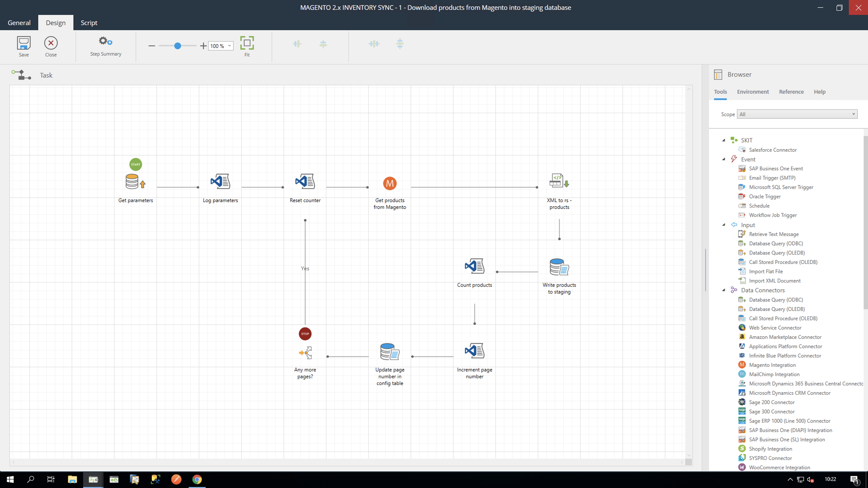The height and width of the screenshot is (488, 868).
Task: Select the XML to rs - products step
Action: tap(559, 181)
